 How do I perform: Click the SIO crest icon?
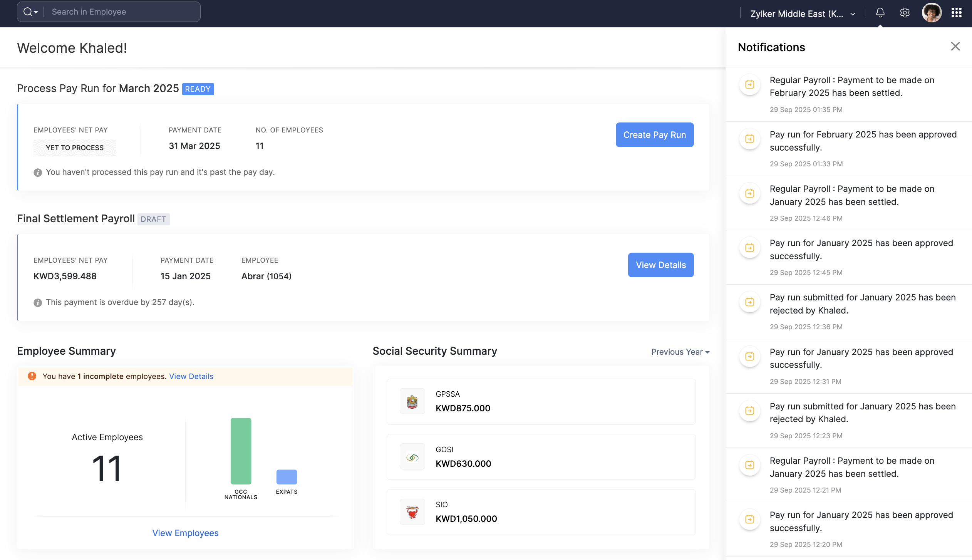[412, 512]
